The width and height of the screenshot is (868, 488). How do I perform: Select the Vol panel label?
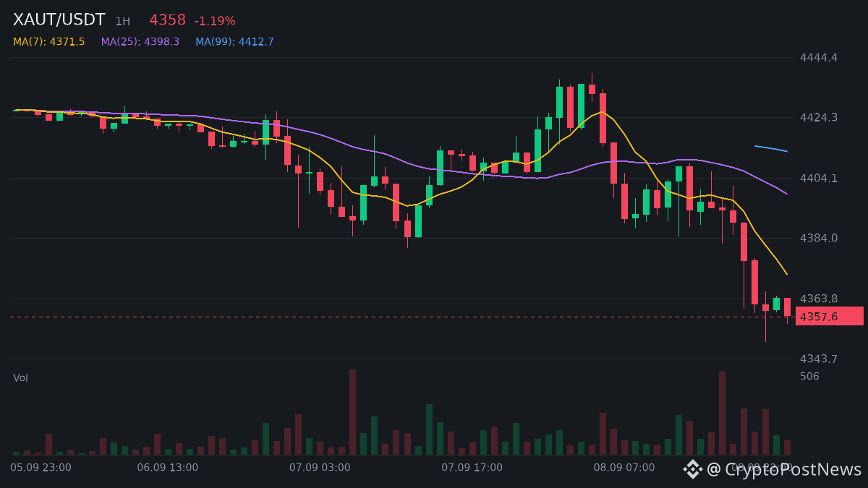[20, 377]
